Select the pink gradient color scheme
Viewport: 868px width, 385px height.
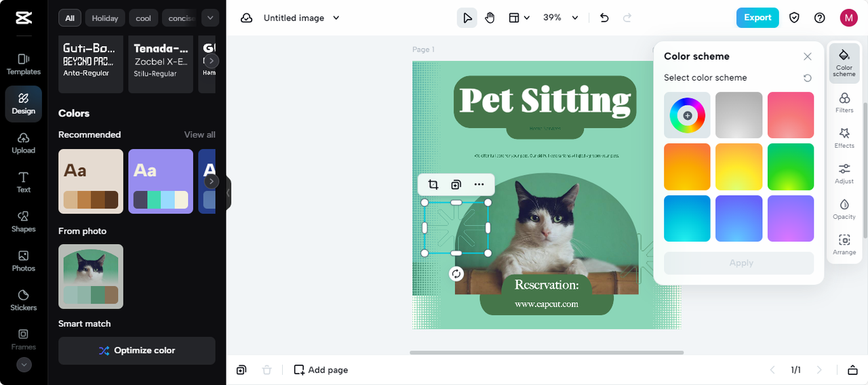tap(791, 115)
